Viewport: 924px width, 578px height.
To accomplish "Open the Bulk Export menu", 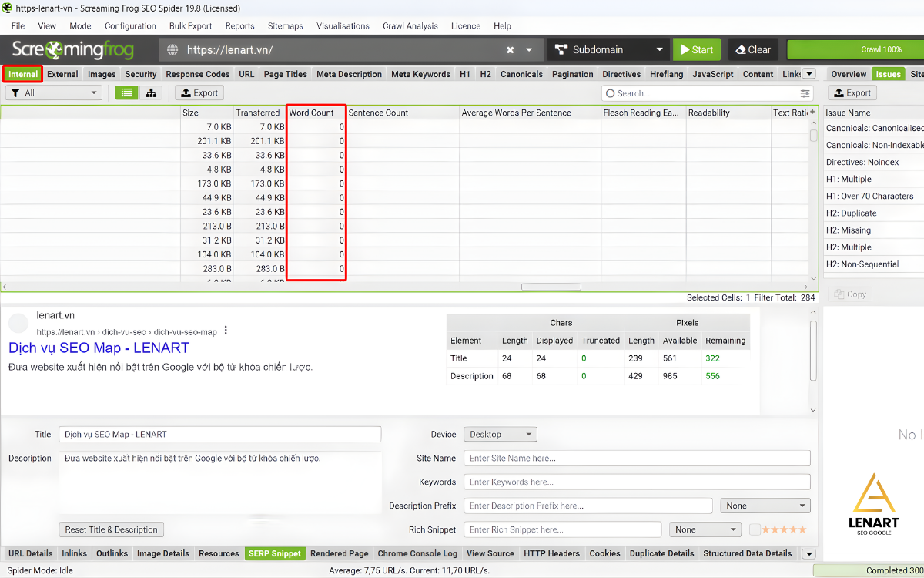I will (x=190, y=25).
